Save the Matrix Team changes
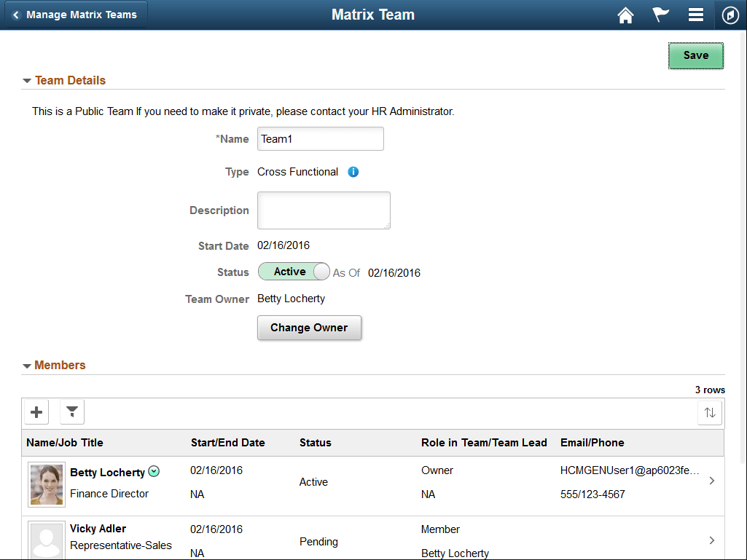This screenshot has height=560, width=747. point(695,55)
